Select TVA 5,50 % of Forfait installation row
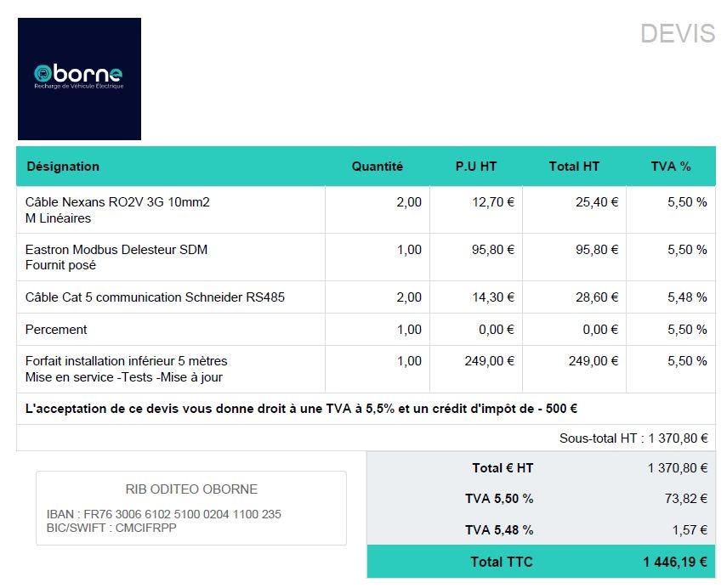Image resolution: width=727 pixels, height=588 pixels. (687, 361)
